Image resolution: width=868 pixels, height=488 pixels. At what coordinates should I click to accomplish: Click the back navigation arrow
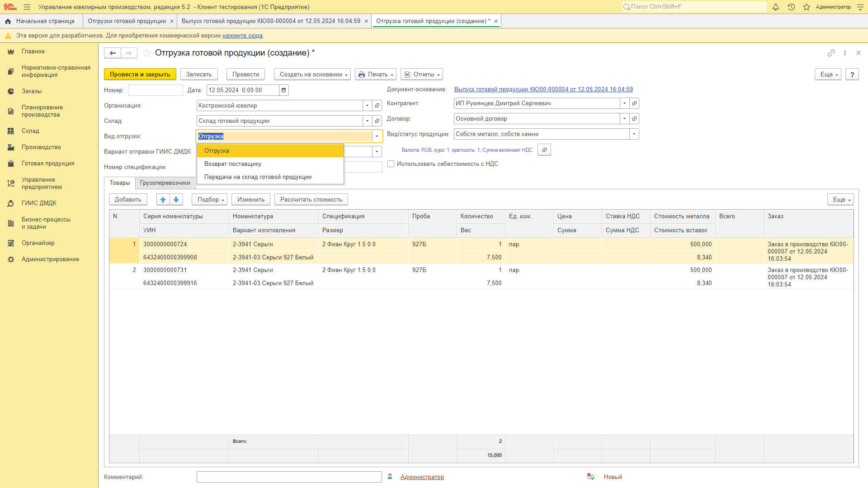[113, 53]
